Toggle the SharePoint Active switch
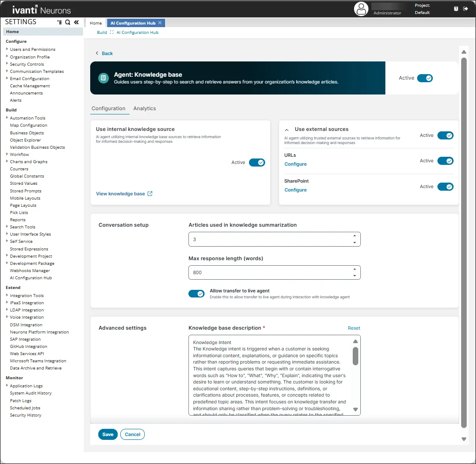 point(445,187)
